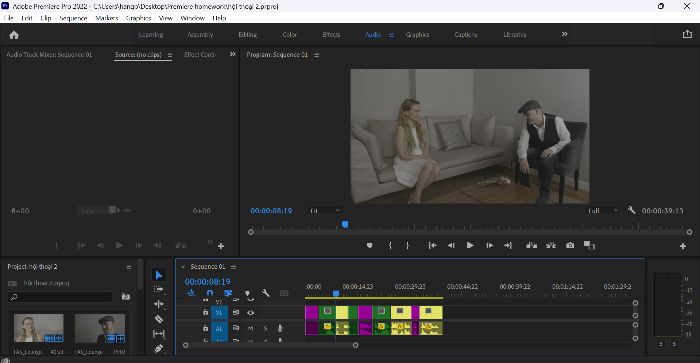Export frame with the camera icon

(x=570, y=246)
